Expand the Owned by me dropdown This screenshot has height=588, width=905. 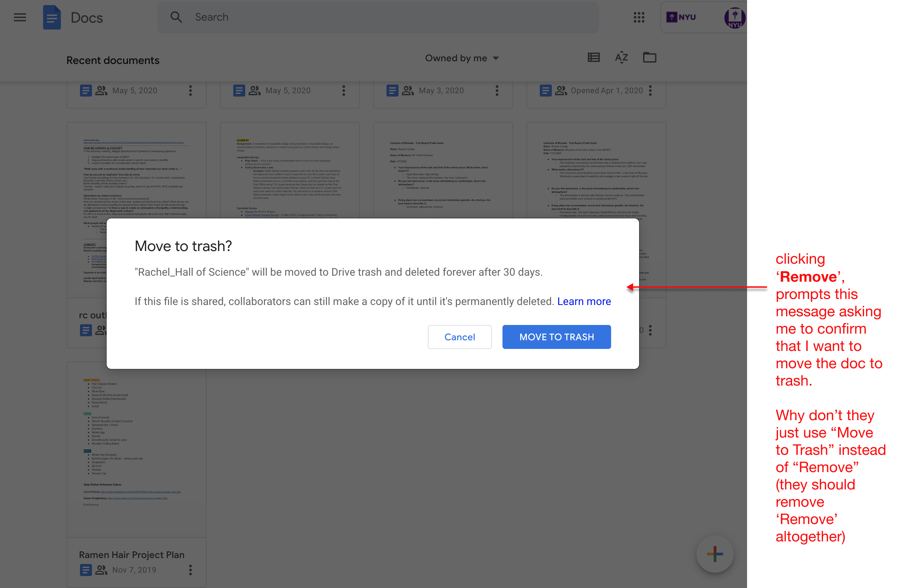[461, 58]
